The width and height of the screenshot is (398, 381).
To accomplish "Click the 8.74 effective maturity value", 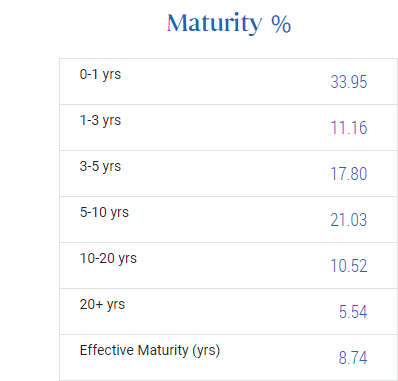I will coord(353,358).
